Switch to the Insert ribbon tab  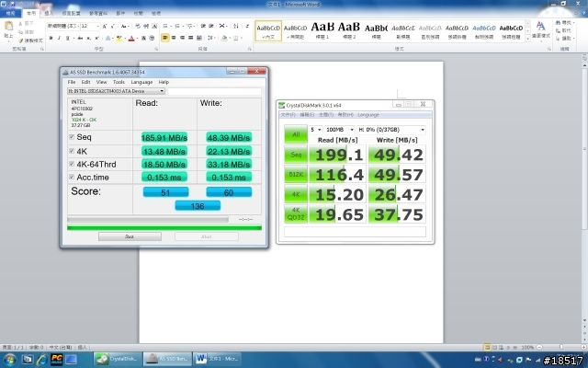click(x=49, y=13)
